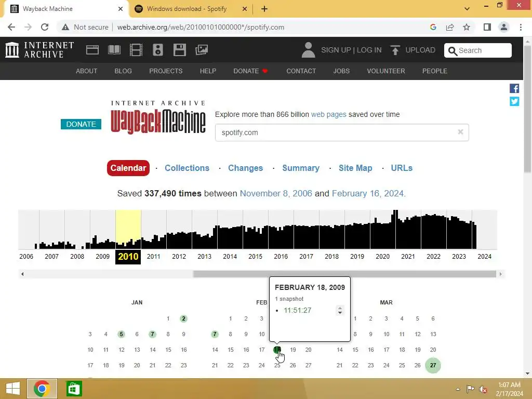Open the BLOG menu item
532x399 pixels.
point(123,71)
